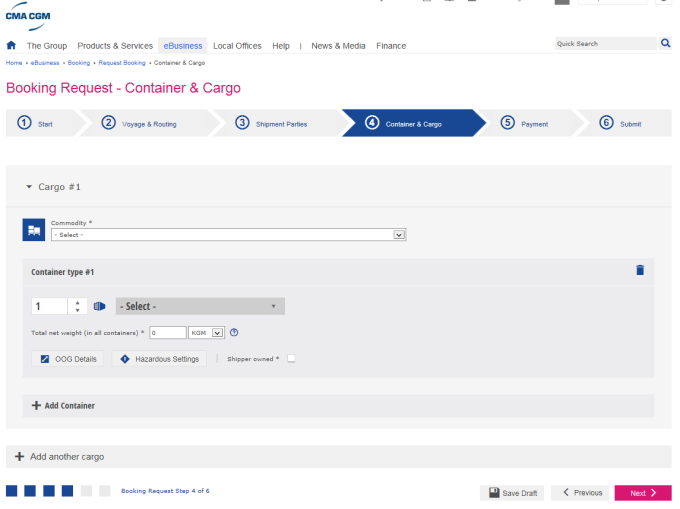Open Products & Services menu

115,46
